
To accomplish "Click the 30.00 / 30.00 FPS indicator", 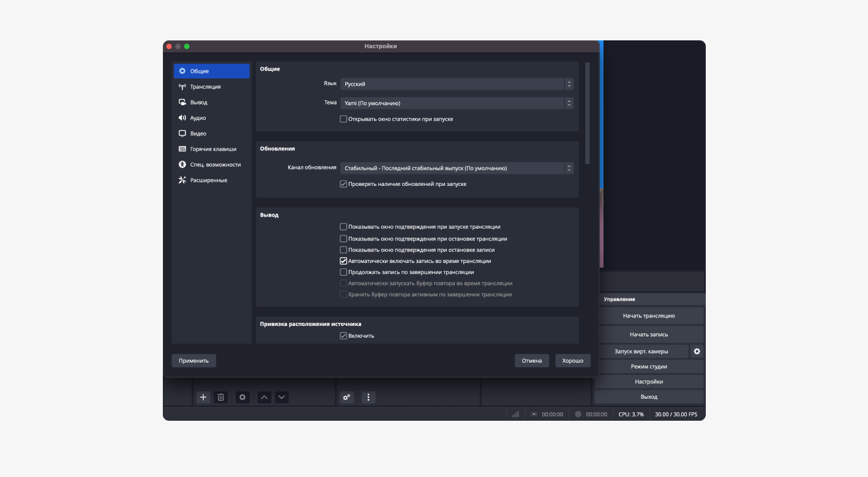I will coord(676,414).
